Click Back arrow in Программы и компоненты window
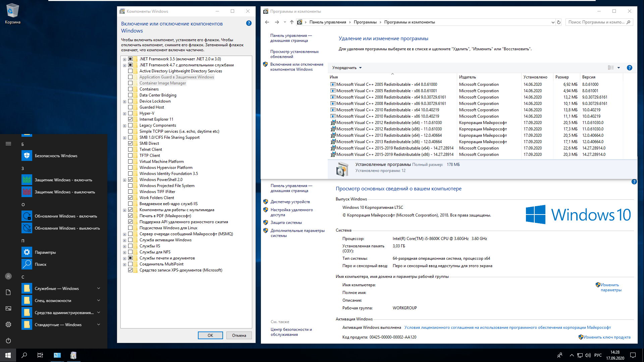The image size is (644, 362). tap(267, 22)
